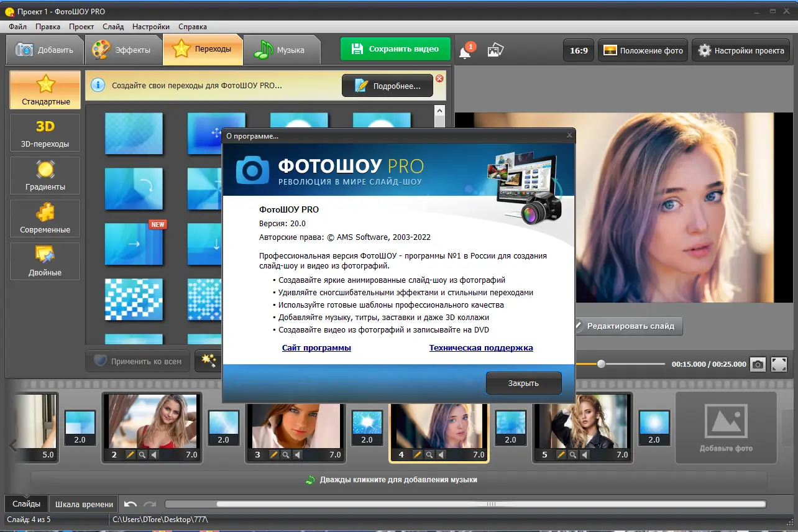The image size is (798, 532).
Task: Click the transitions list scroll-up arrow
Action: click(439, 111)
